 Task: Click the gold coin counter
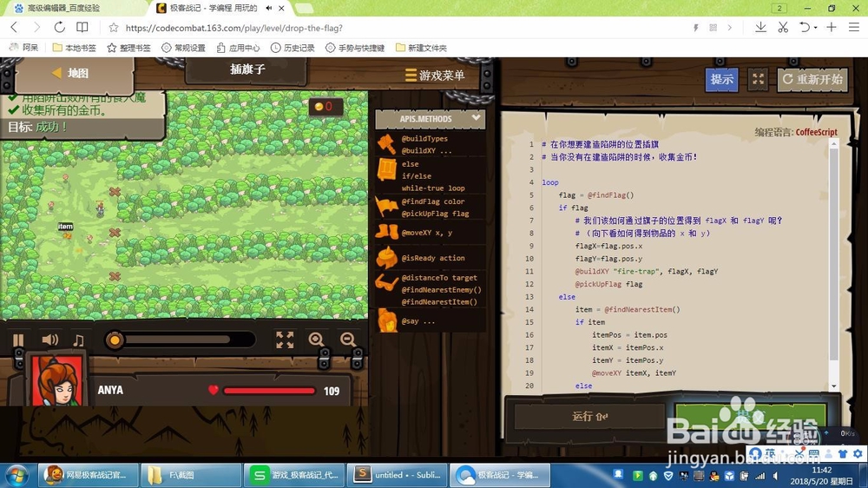click(x=325, y=106)
